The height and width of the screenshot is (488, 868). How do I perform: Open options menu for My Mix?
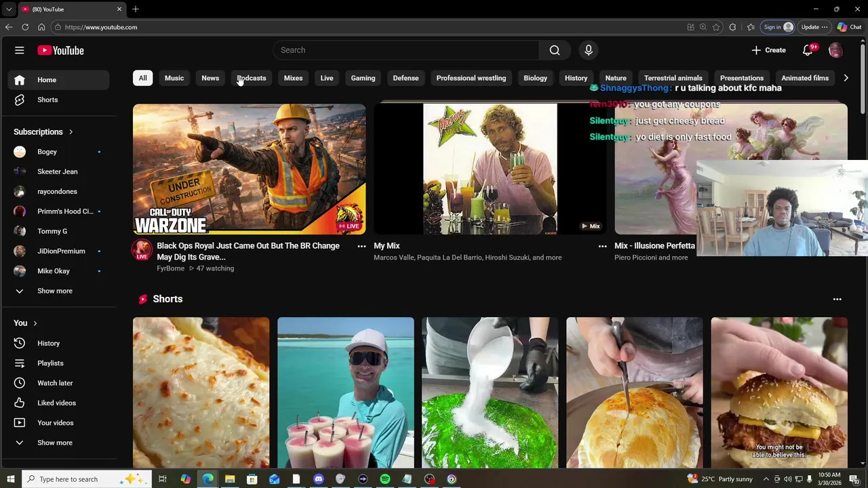602,246
